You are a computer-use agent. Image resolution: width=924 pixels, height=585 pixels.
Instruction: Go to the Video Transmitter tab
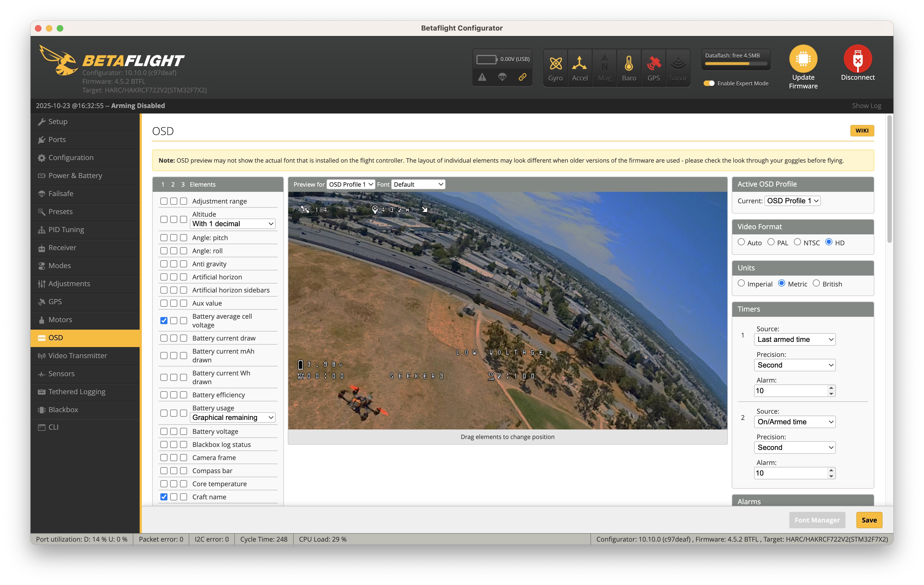pos(77,356)
